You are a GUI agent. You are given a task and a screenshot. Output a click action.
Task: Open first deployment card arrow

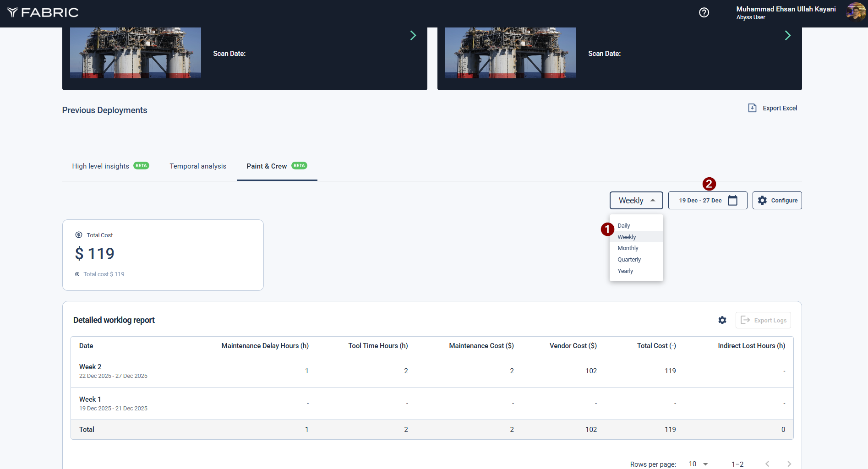(x=413, y=36)
